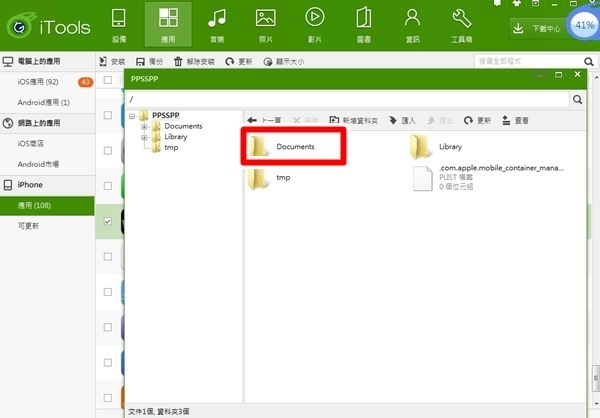This screenshot has height=418, width=600.
Task: Select the iPhone device header in sidebar
Action: 47,185
